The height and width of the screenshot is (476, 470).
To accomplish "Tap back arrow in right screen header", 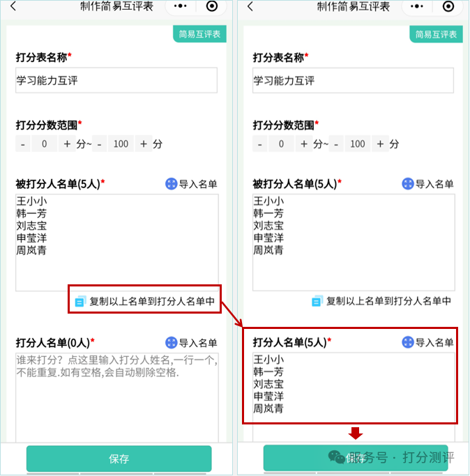I will point(250,6).
